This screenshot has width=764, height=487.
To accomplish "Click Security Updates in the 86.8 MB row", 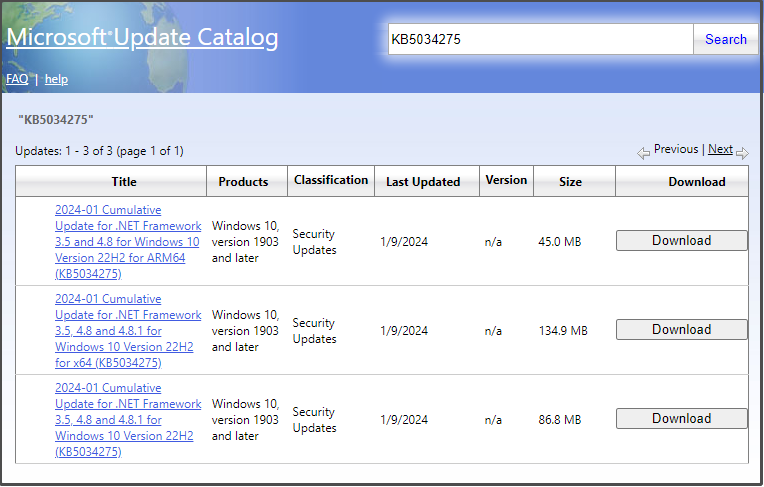I will click(314, 420).
